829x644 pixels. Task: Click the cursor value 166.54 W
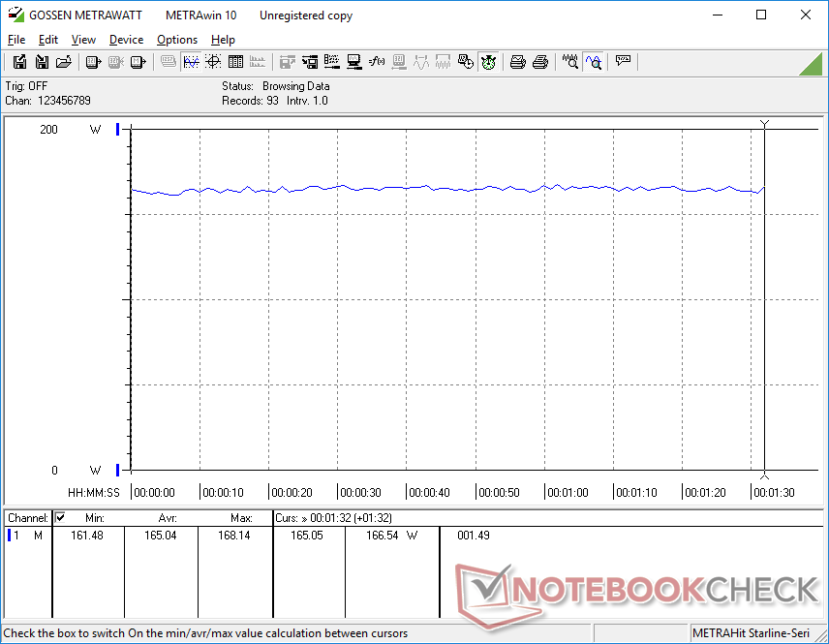point(392,536)
